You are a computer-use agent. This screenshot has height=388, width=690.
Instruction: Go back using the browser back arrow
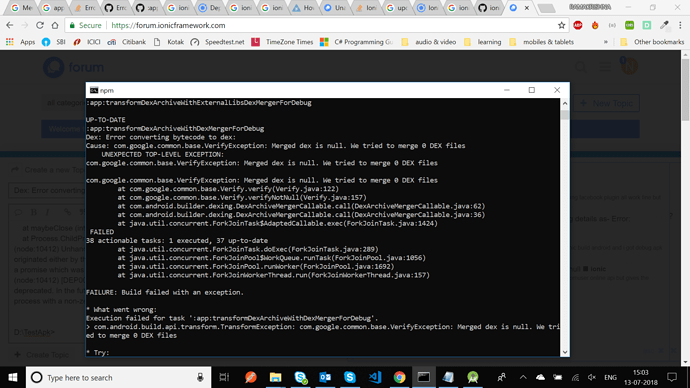pyautogui.click(x=10, y=26)
